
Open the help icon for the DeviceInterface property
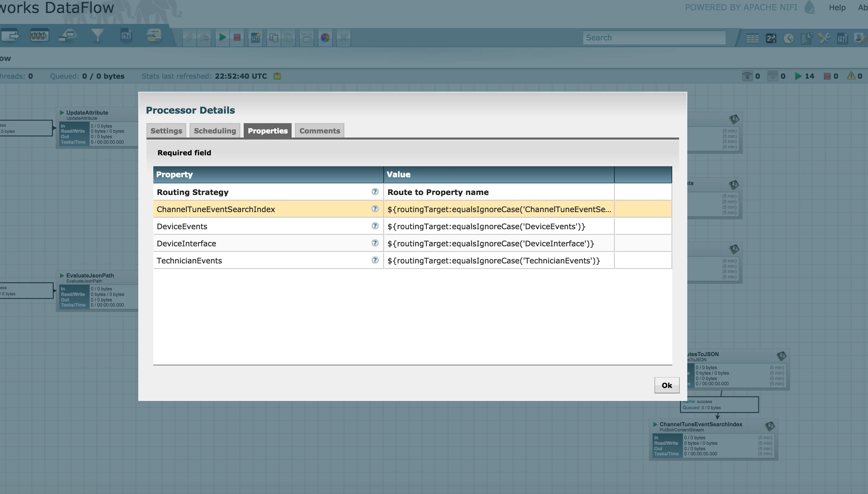(x=375, y=243)
